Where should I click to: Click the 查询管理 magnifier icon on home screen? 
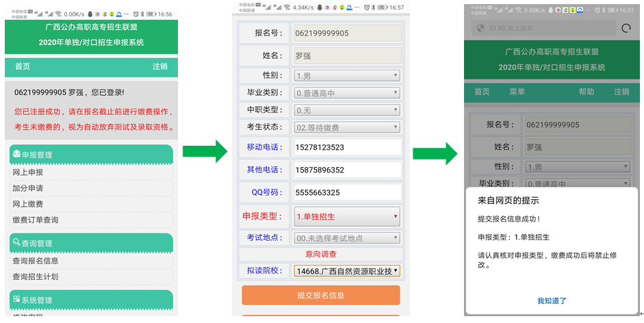[16, 242]
